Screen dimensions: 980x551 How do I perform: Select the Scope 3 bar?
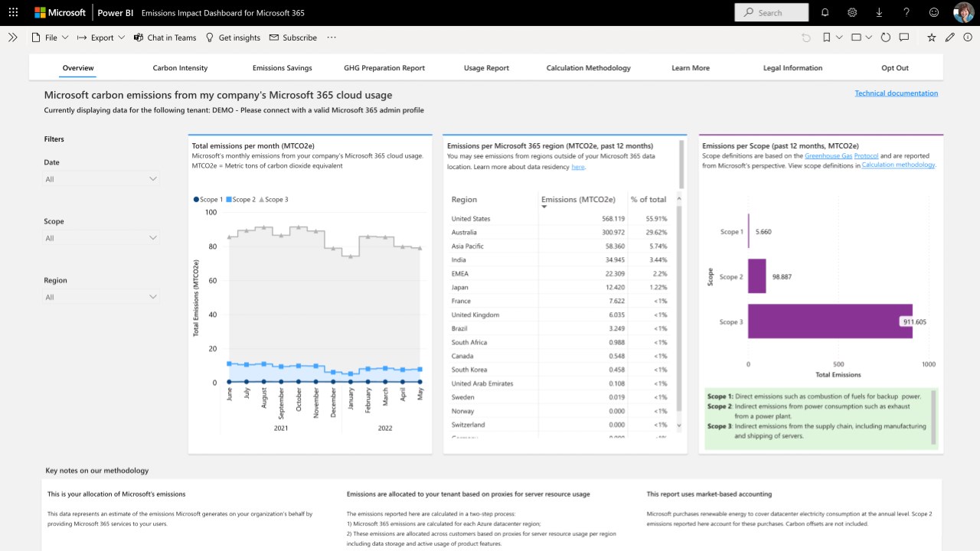tap(830, 321)
